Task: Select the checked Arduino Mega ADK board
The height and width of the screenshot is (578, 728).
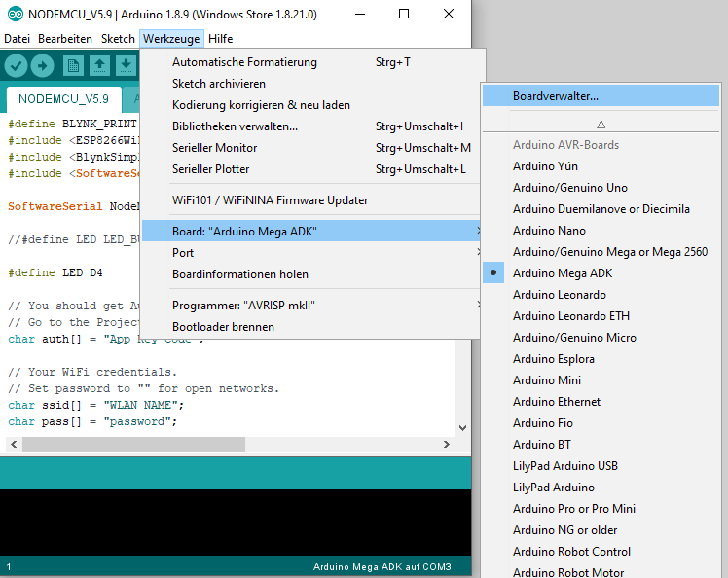Action: [x=601, y=273]
